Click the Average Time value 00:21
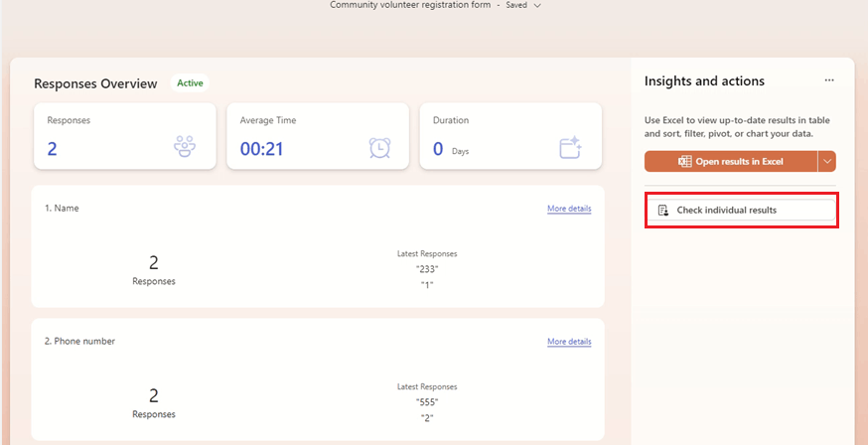 (x=261, y=149)
